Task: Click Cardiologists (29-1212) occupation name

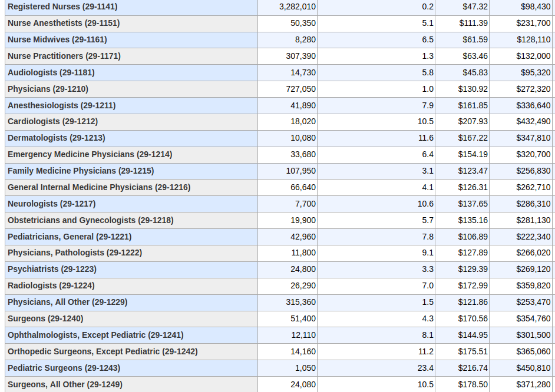Action: coord(53,122)
